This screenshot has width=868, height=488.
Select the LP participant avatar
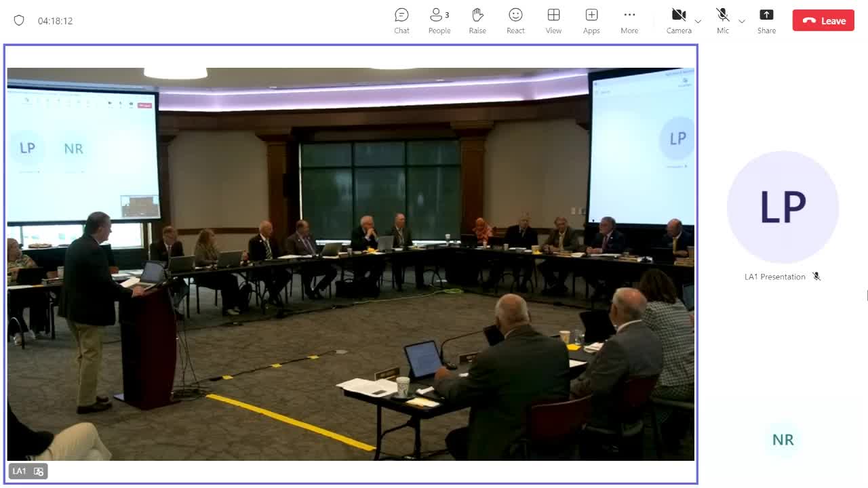pyautogui.click(x=783, y=207)
